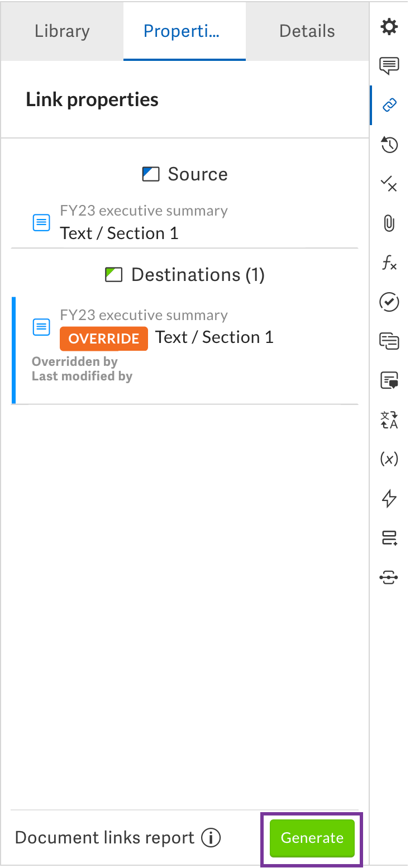
Task: Click the orange OVERRIDE badge
Action: (x=104, y=338)
